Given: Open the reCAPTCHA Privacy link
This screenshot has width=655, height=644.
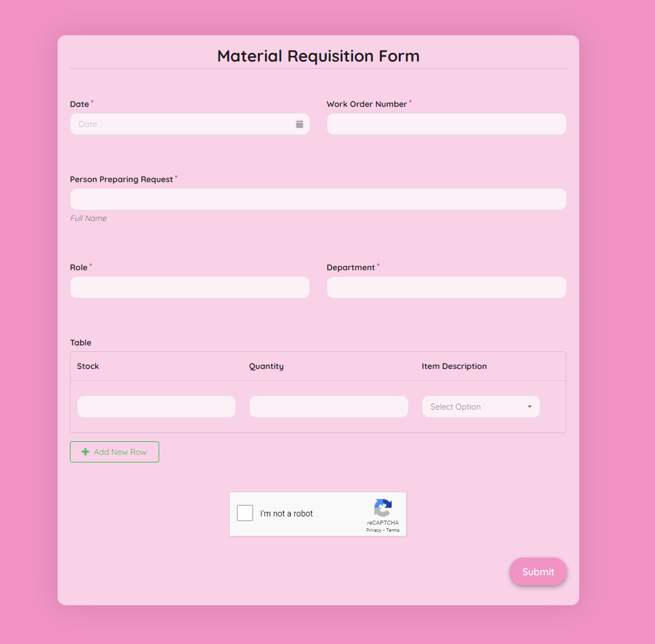Looking at the screenshot, I should [x=374, y=530].
